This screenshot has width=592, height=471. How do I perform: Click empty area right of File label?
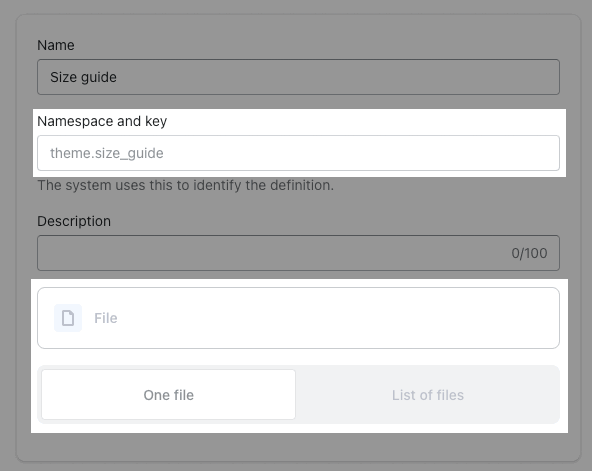pyautogui.click(x=336, y=318)
